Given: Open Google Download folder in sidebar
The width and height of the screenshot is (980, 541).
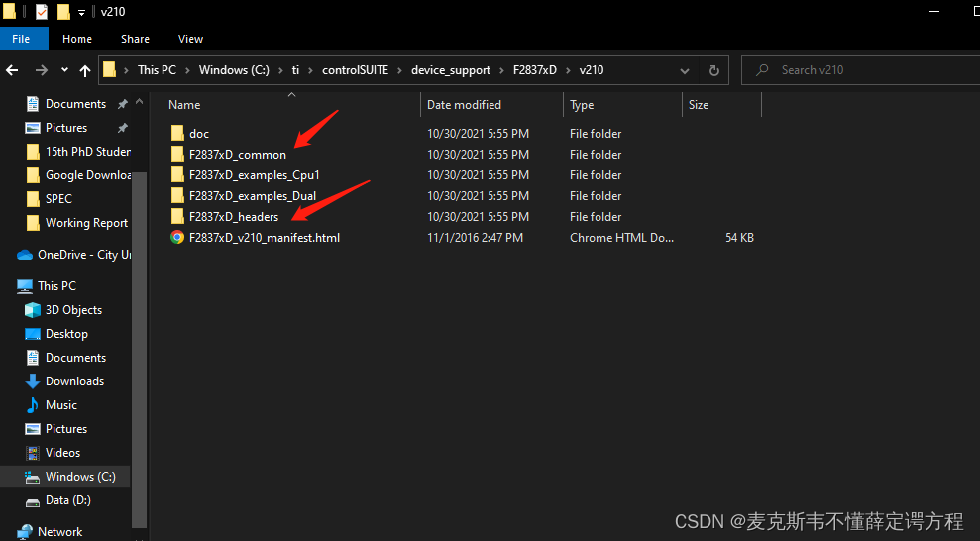Looking at the screenshot, I should click(88, 175).
